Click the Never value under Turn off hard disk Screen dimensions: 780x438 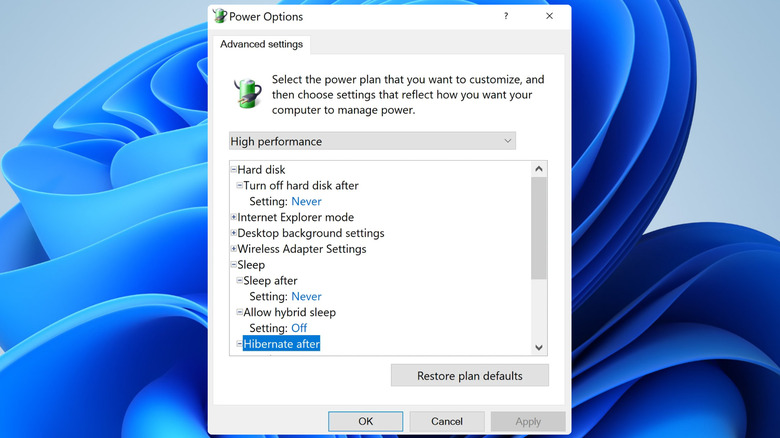click(x=306, y=201)
